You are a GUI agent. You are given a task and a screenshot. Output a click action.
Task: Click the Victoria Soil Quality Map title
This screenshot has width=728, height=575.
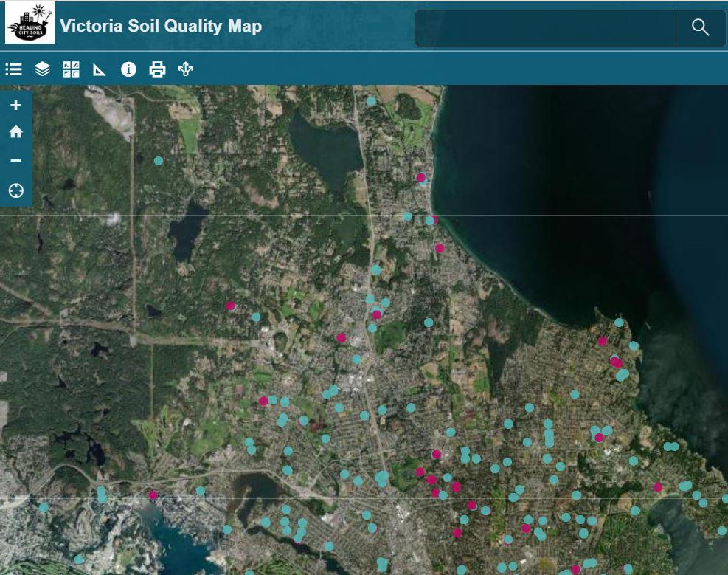click(162, 26)
